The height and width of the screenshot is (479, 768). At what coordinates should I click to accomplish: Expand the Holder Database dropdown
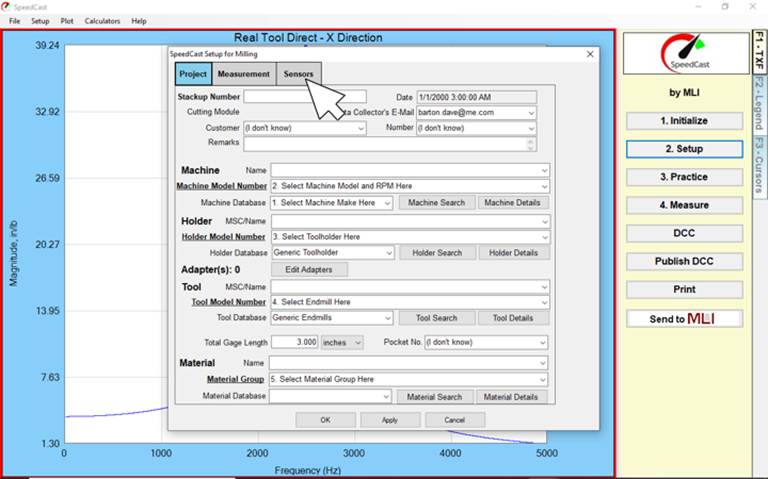tap(388, 253)
